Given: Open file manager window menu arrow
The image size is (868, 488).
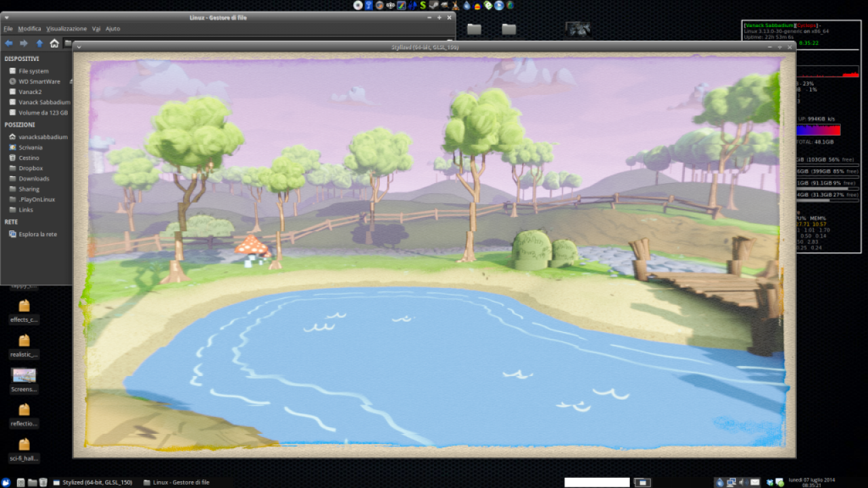Looking at the screenshot, I should 6,18.
